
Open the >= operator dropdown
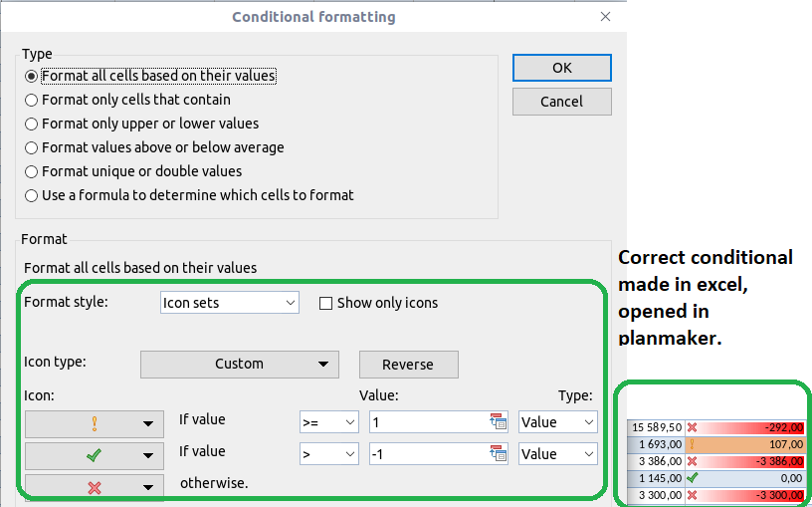click(x=328, y=422)
